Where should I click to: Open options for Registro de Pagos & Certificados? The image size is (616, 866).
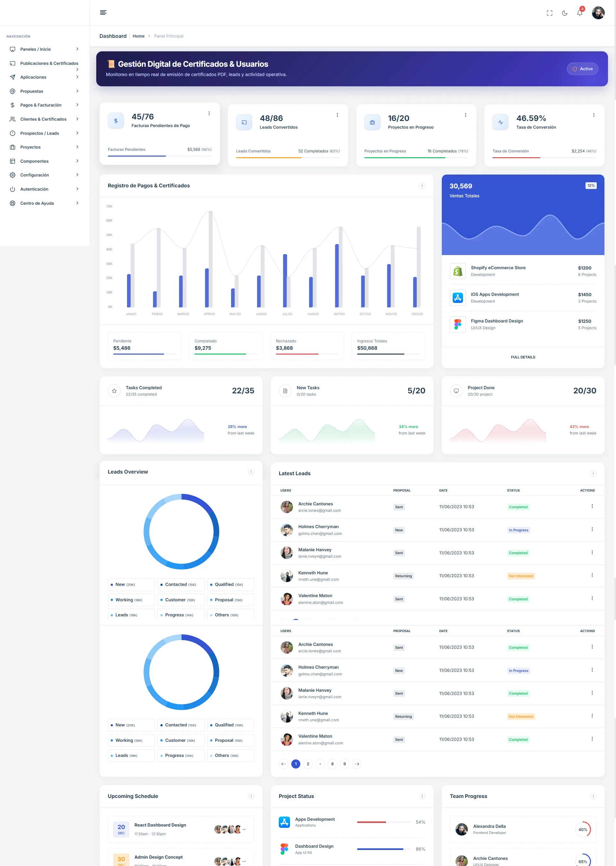tap(422, 185)
